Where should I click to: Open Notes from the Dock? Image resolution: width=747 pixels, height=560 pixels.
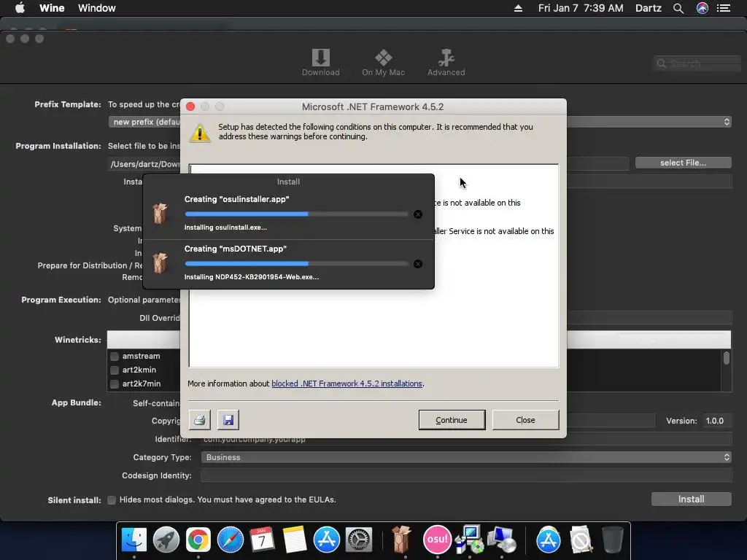coord(295,540)
